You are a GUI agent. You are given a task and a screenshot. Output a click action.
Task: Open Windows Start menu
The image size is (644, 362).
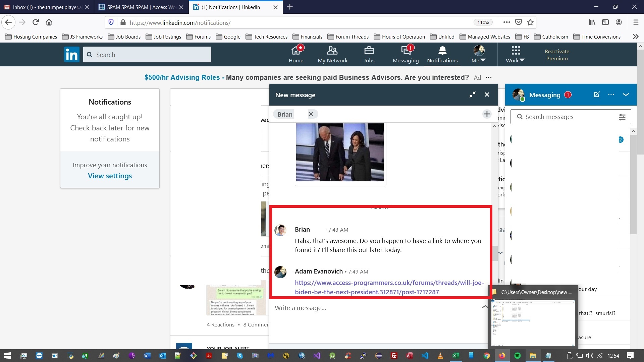pyautogui.click(x=7, y=356)
